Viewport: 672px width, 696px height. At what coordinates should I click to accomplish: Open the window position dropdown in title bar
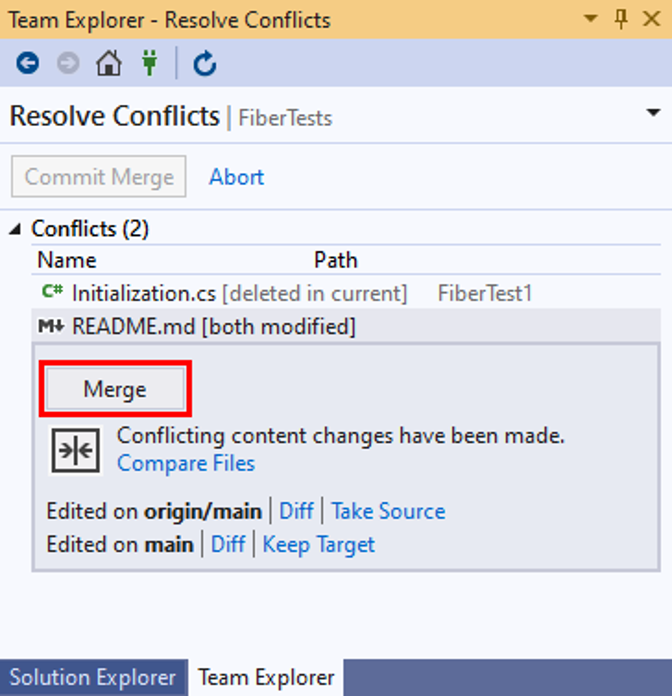click(x=591, y=19)
